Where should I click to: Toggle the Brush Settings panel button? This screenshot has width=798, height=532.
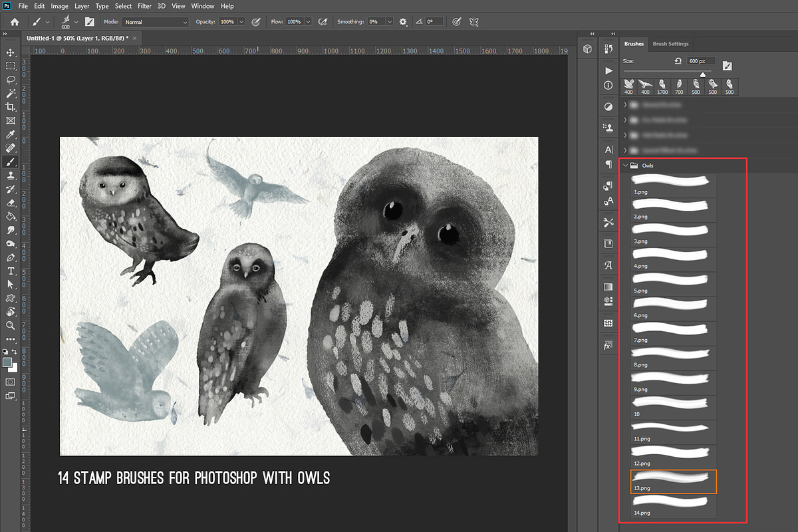89,22
